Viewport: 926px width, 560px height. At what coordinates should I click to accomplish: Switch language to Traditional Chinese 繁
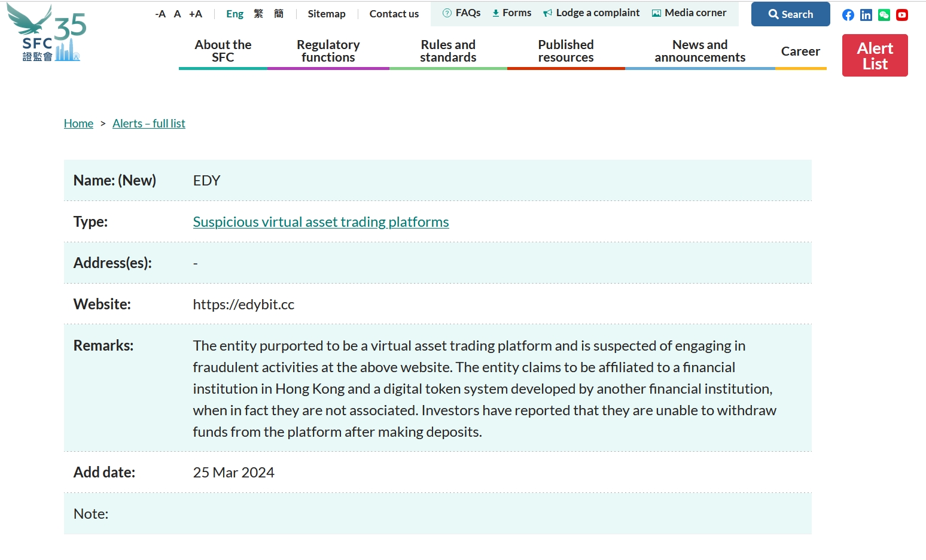(x=258, y=14)
